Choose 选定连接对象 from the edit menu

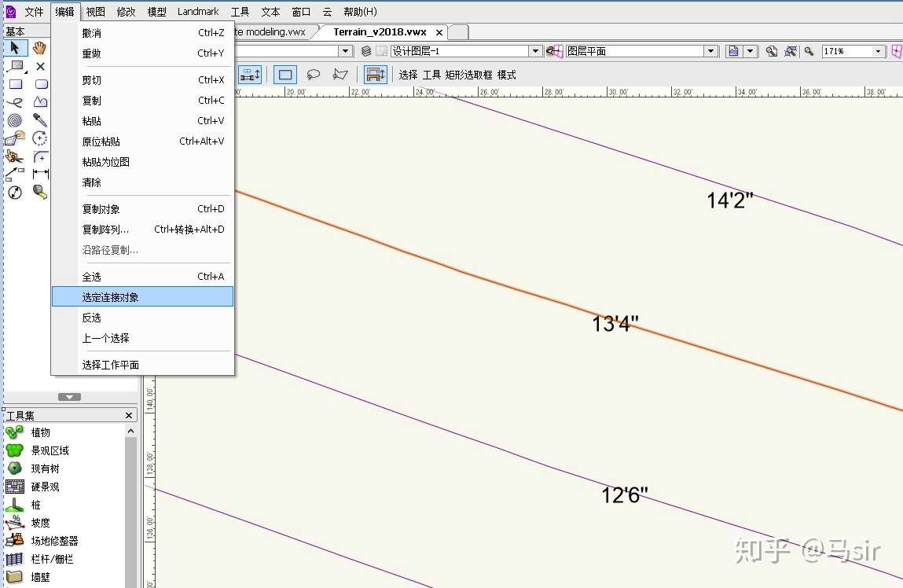tap(142, 297)
